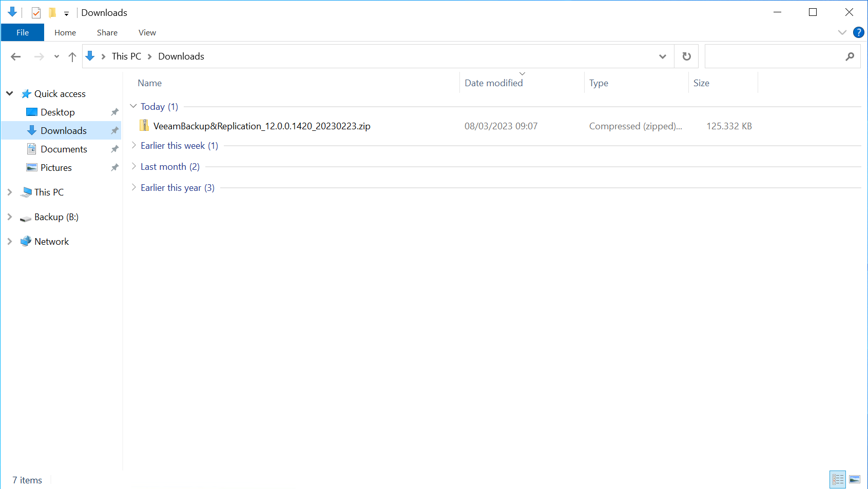Click the Compressed (zipped) type cell

[x=635, y=126]
